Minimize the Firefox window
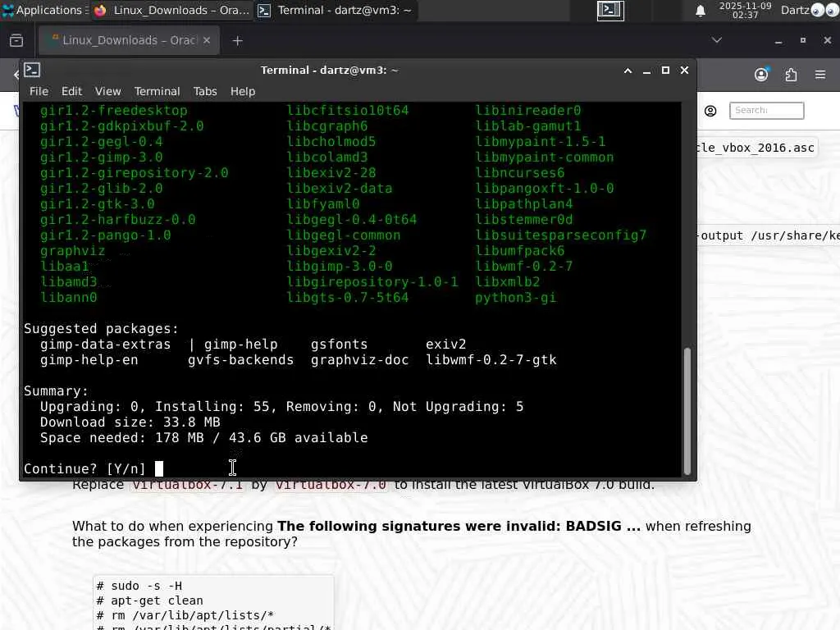This screenshot has height=630, width=840. (x=778, y=41)
